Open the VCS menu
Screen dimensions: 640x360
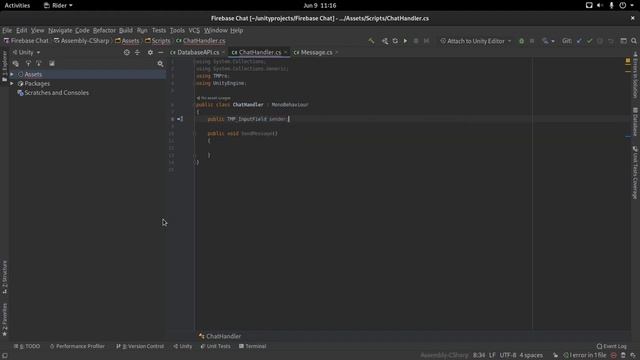pyautogui.click(x=194, y=30)
